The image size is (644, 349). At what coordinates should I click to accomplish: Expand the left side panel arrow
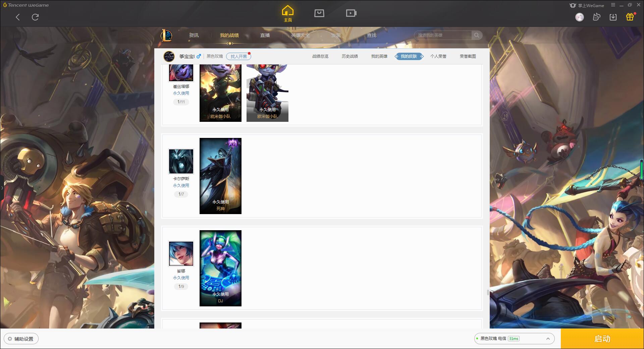(2, 188)
